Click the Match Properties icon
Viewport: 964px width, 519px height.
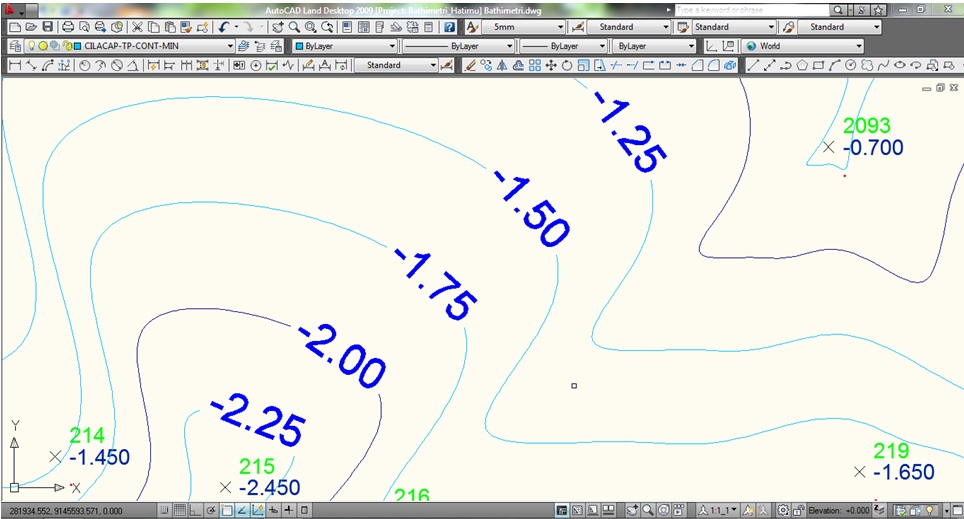tap(186, 27)
